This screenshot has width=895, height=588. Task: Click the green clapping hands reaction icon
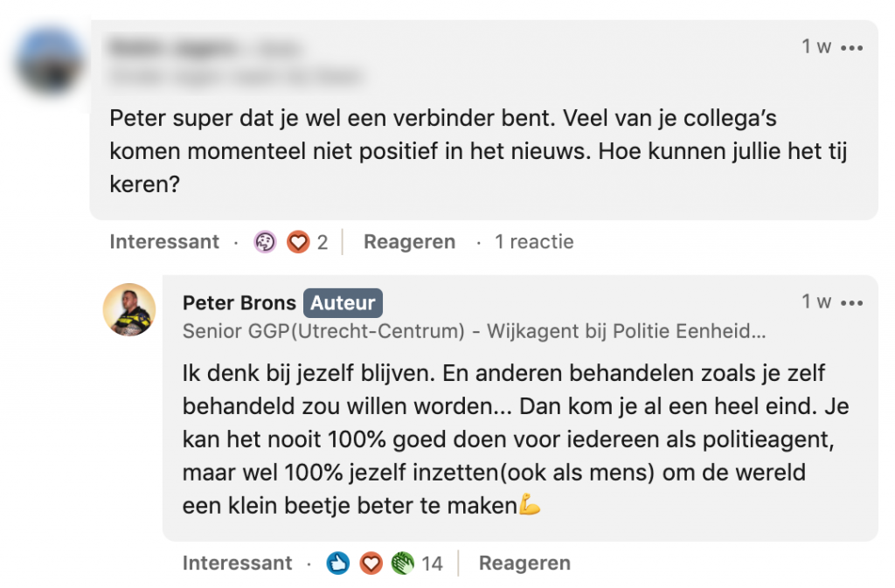[402, 564]
